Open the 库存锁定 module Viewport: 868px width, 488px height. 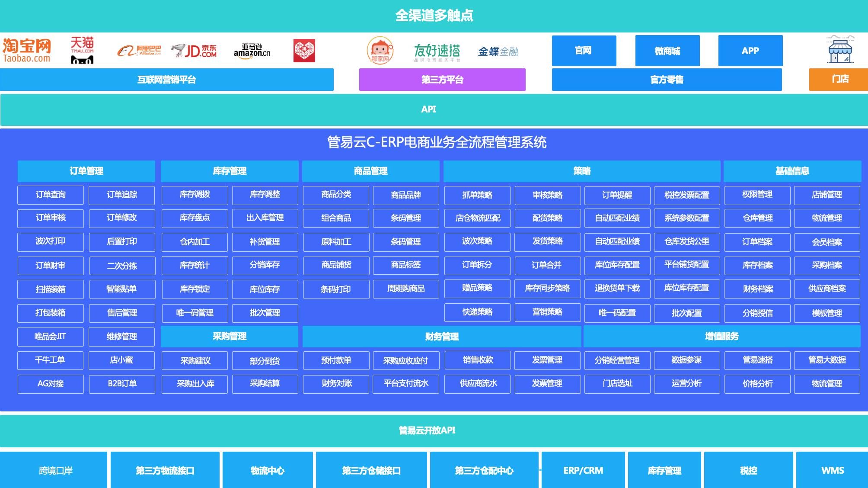point(195,289)
